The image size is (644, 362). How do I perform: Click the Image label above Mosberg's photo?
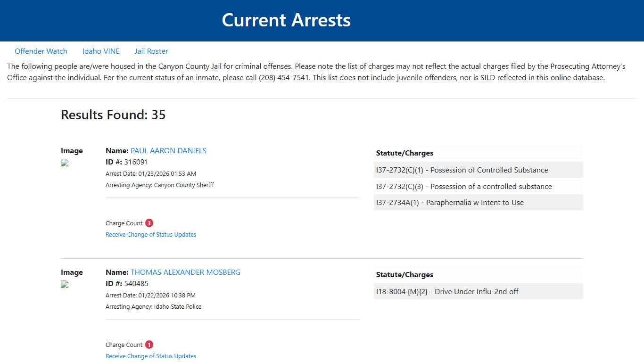(x=72, y=272)
